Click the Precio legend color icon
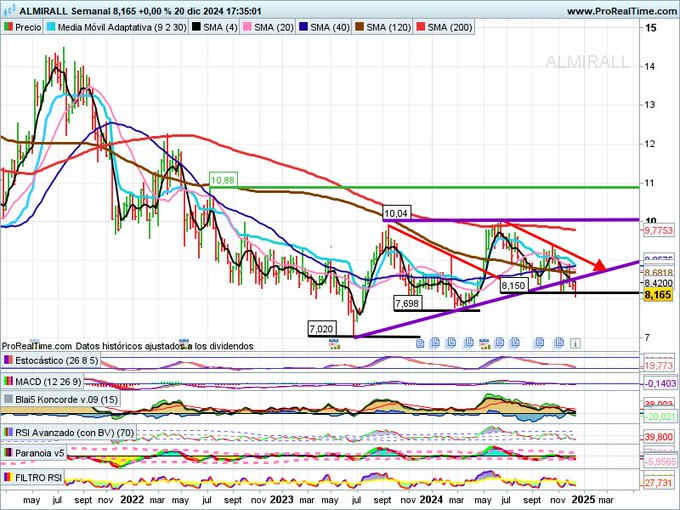Viewport: 680px width, 510px height. click(8, 27)
